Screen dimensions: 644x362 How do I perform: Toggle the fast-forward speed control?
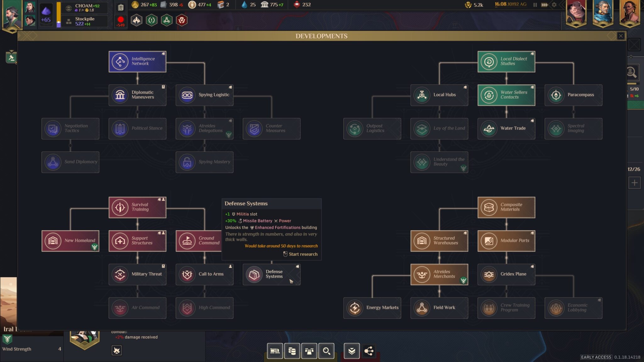pyautogui.click(x=544, y=5)
